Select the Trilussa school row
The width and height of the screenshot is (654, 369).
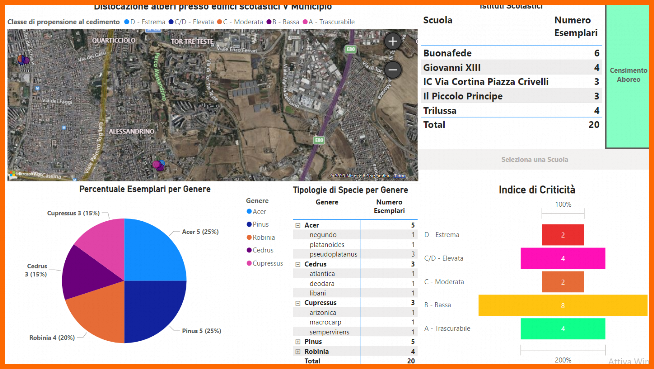[511, 111]
